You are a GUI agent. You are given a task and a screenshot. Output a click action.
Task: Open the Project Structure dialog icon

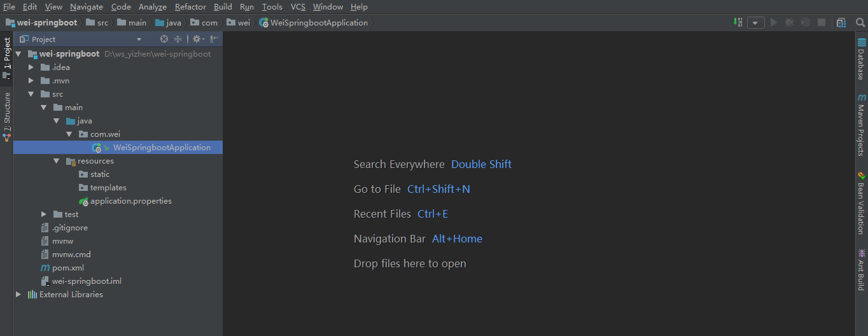point(841,22)
